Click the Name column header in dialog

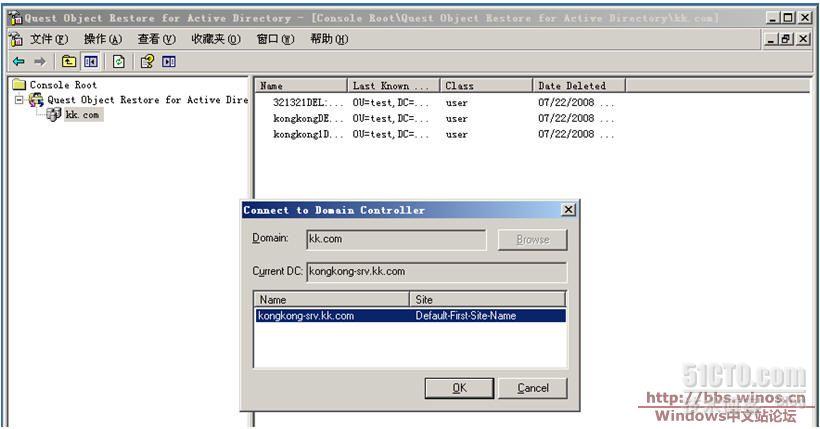click(x=332, y=299)
